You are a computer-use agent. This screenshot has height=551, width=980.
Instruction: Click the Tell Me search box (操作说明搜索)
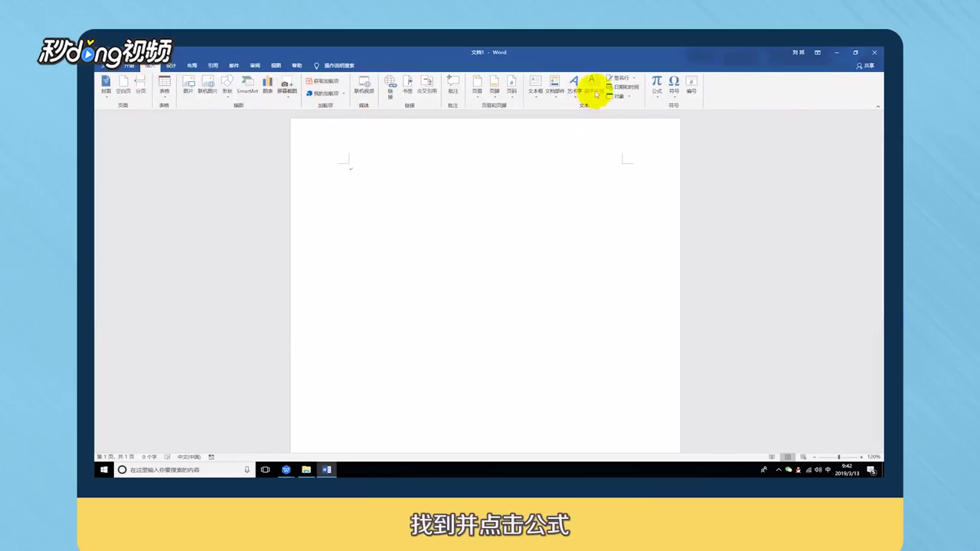point(335,66)
